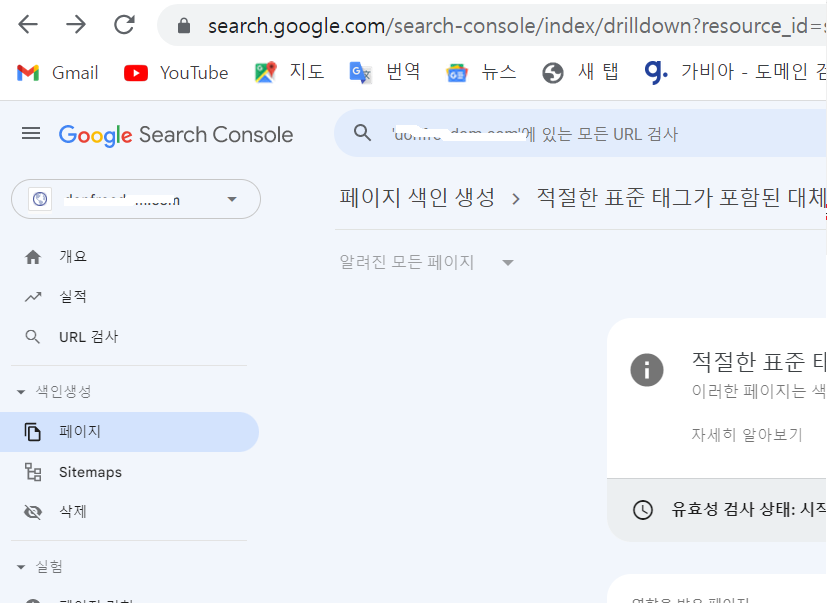Click the Google Search Console logo
827x603 pixels.
[x=176, y=135]
